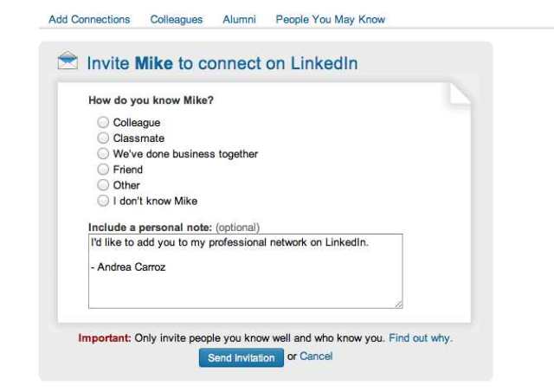This screenshot has height=392, width=554.
Task: Click the note box resize handle
Action: click(x=398, y=304)
